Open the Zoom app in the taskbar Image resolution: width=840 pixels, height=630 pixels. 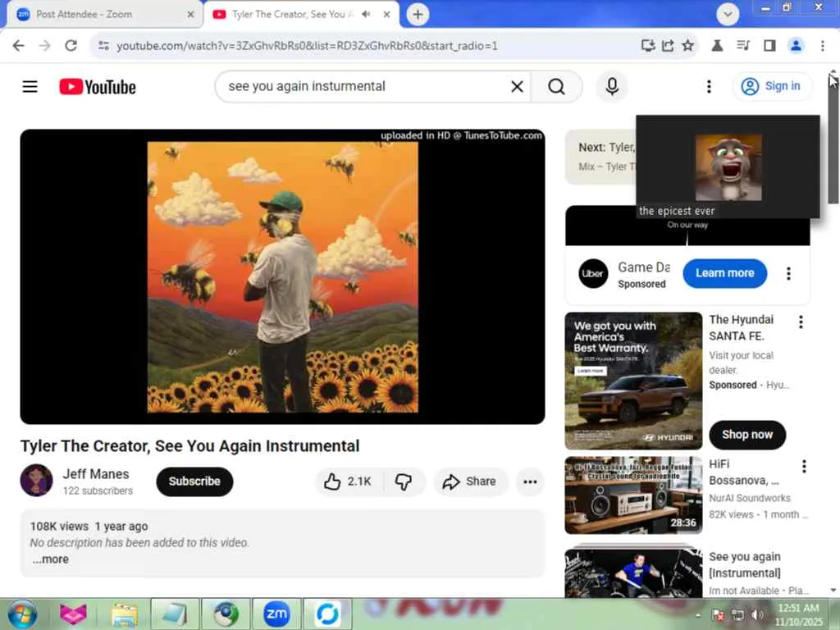(x=276, y=614)
